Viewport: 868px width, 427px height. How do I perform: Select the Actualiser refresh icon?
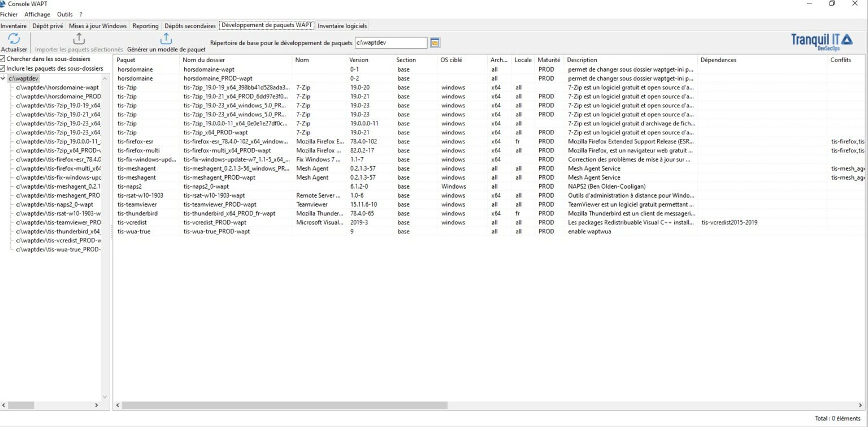point(14,38)
